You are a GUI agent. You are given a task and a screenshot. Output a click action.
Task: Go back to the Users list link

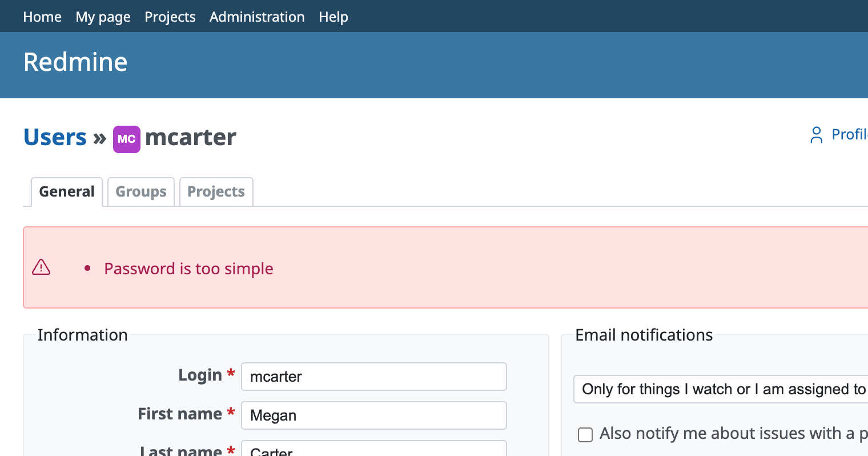(x=55, y=137)
